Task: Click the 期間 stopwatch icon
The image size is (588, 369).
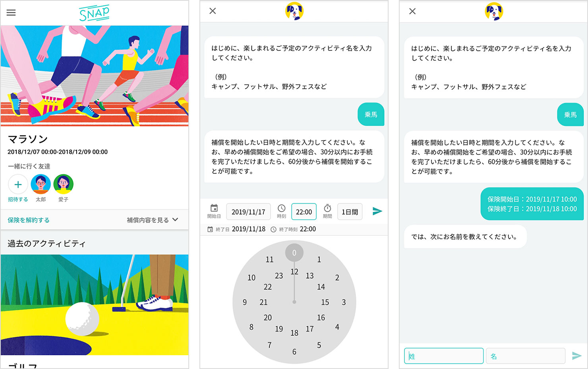Action: (327, 208)
